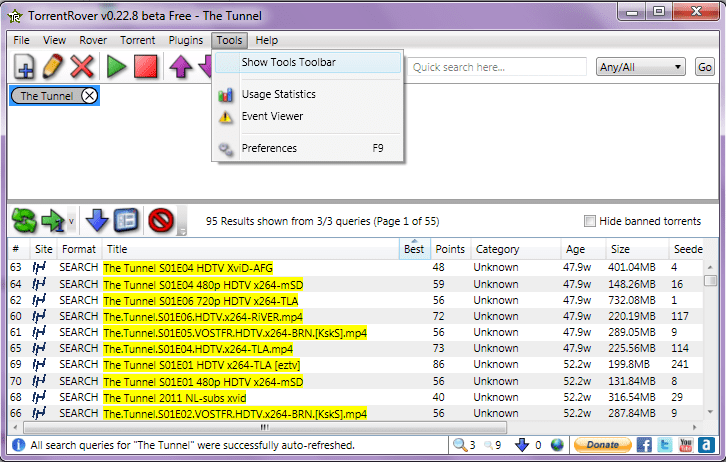Open Event Viewer from Tools menu
This screenshot has width=726, height=462.
pyautogui.click(x=307, y=116)
